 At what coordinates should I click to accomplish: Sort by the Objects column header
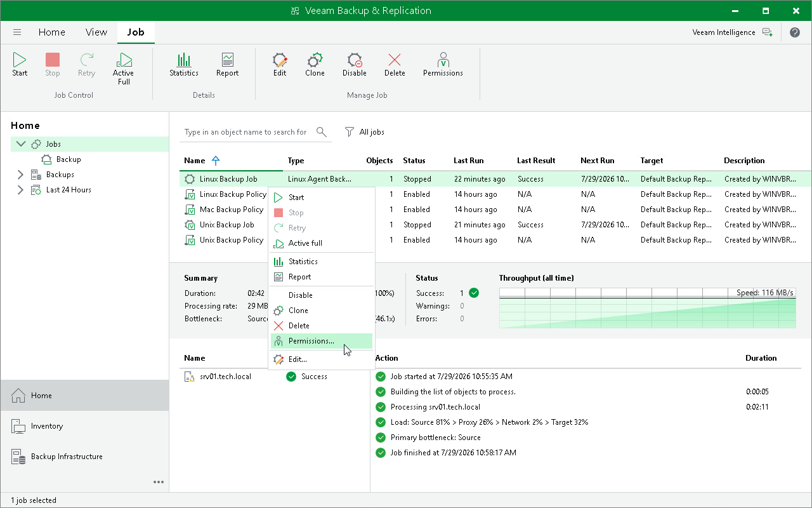379,161
